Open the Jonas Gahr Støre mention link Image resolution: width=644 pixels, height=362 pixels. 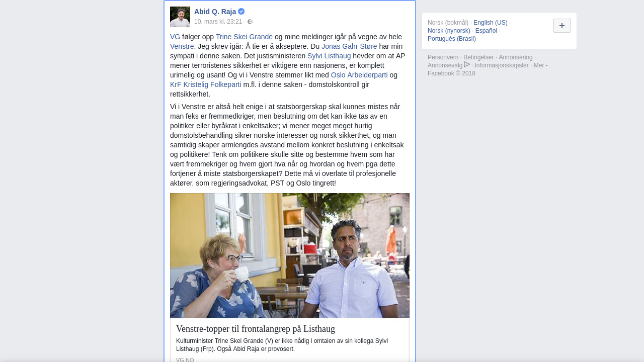[x=349, y=46]
